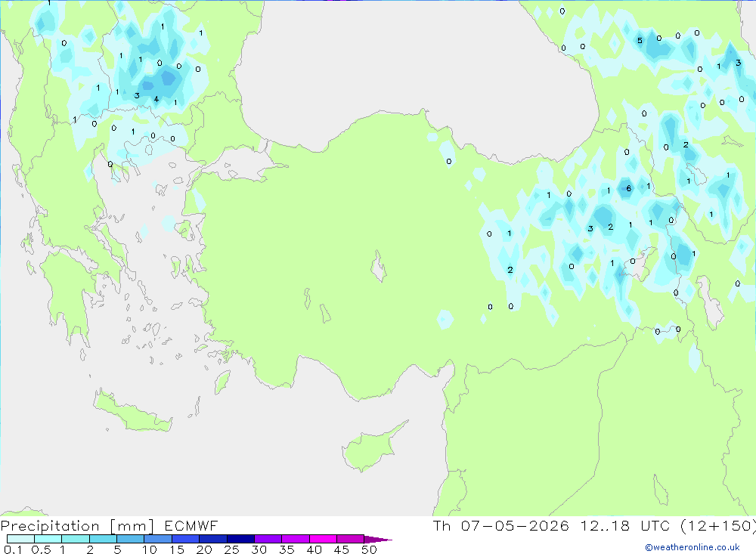Click the '4' precipitation value on map
Image resolution: width=756 pixels, height=554 pixels.
tap(156, 99)
